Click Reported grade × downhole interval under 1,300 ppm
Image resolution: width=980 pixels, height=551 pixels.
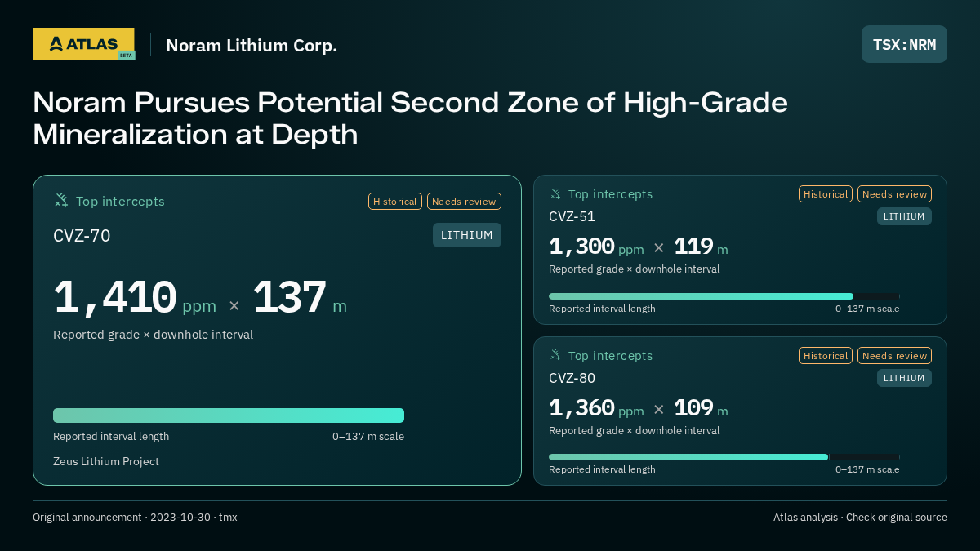(635, 269)
